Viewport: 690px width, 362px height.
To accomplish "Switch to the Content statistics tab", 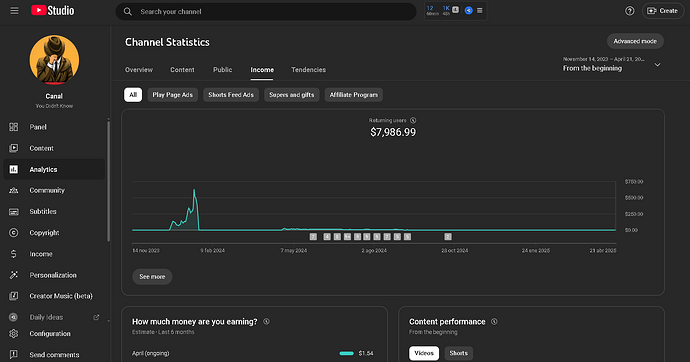I will coord(182,70).
